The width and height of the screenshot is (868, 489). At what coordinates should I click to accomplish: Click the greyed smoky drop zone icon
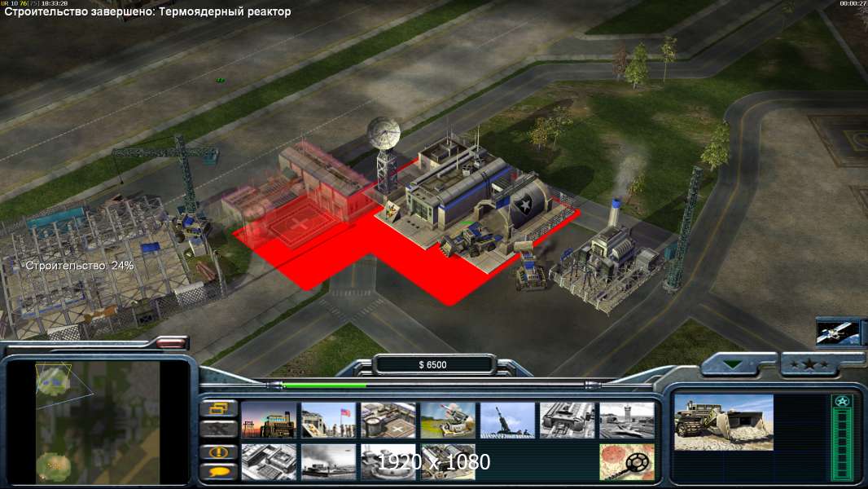tap(328, 462)
